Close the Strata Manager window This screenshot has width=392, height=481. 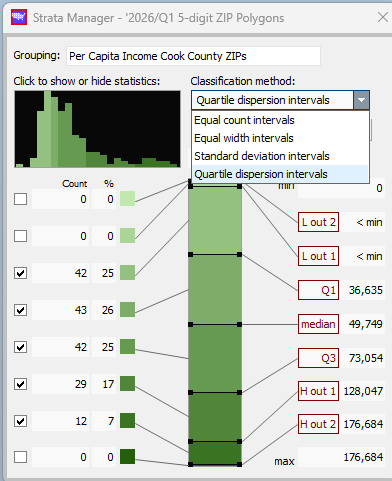pos(383,17)
